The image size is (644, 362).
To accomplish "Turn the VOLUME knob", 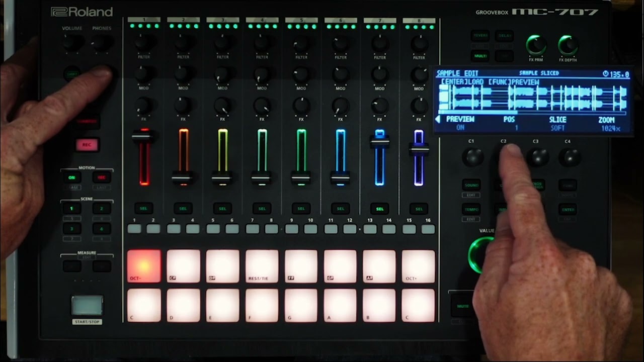I will click(x=72, y=43).
